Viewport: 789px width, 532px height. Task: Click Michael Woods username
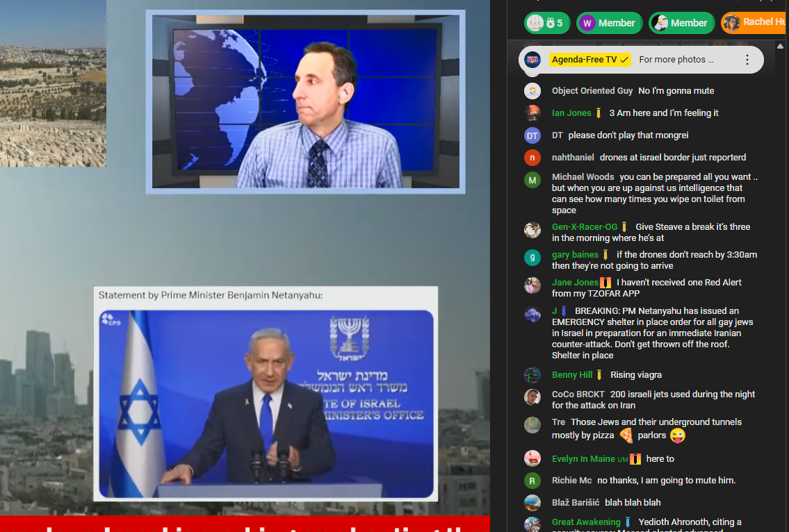(583, 177)
